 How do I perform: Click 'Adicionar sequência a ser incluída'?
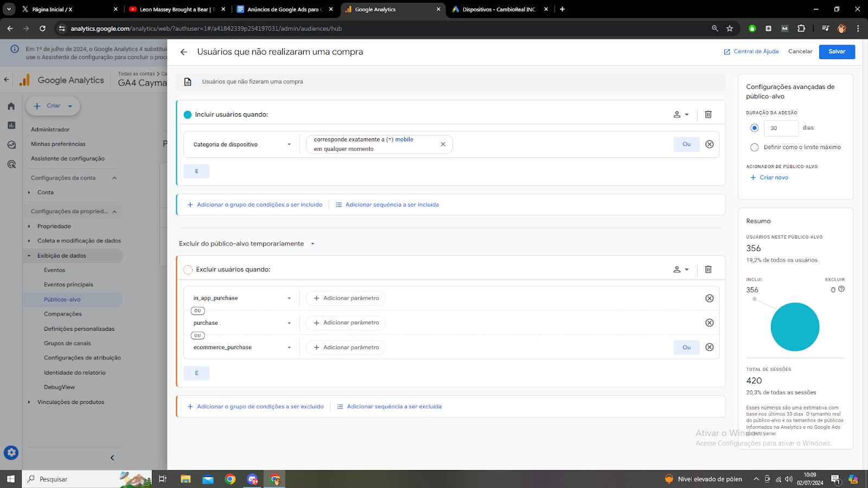(x=387, y=205)
